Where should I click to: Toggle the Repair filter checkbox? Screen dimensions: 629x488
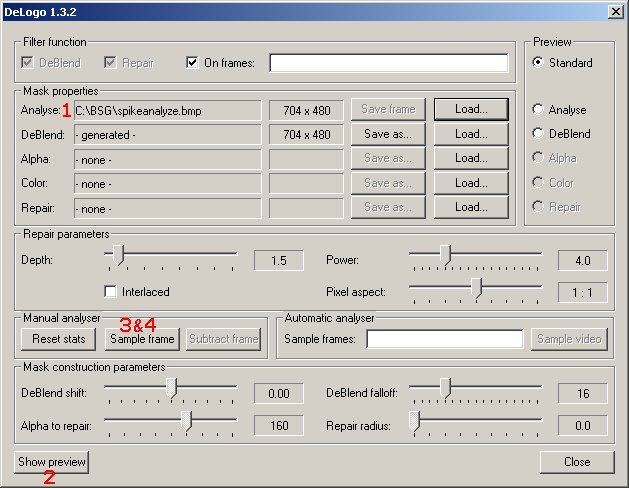(110, 63)
